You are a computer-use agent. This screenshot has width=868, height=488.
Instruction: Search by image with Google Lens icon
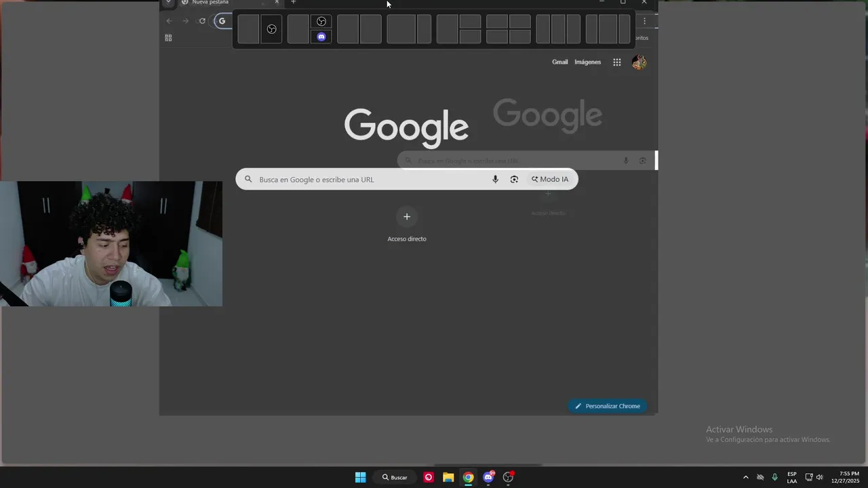[514, 180]
